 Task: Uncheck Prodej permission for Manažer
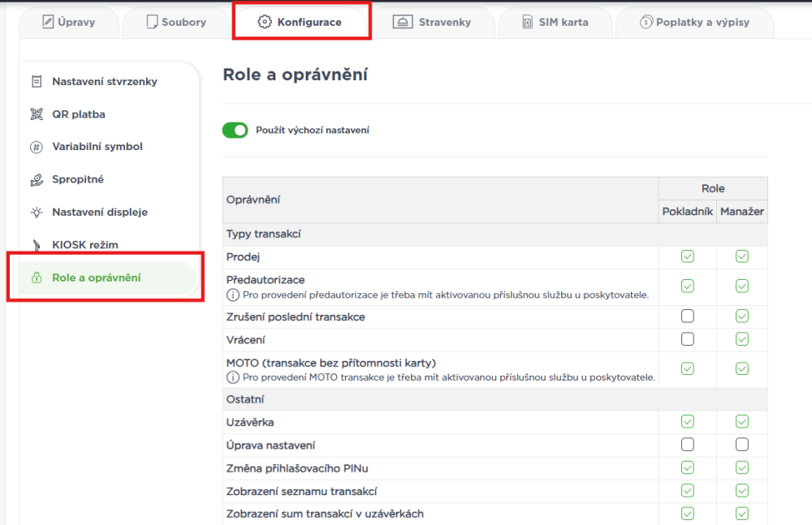pyautogui.click(x=742, y=256)
